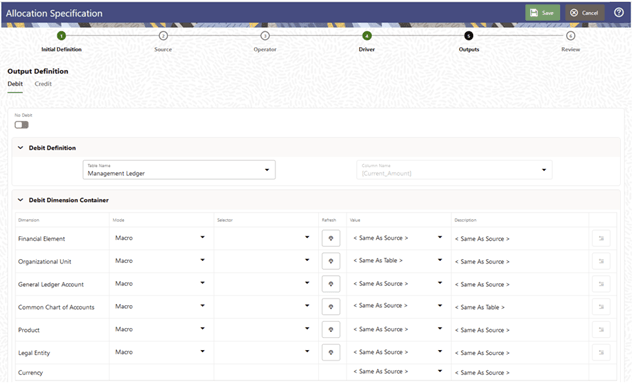Click the Initial Definition step label

tap(61, 49)
